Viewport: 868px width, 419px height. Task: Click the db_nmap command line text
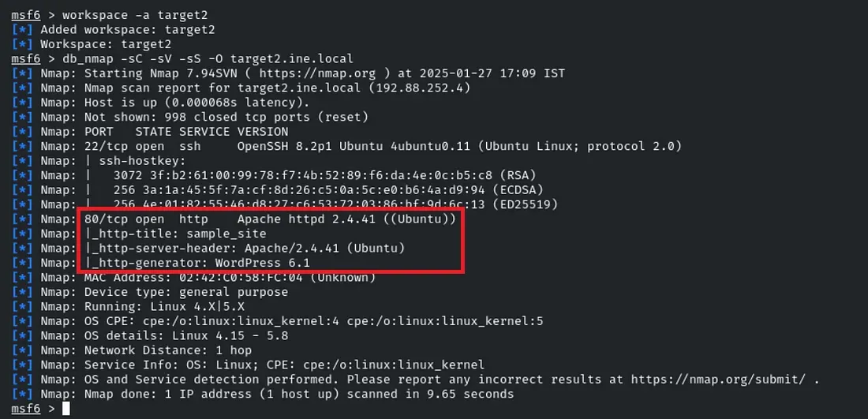pos(208,58)
